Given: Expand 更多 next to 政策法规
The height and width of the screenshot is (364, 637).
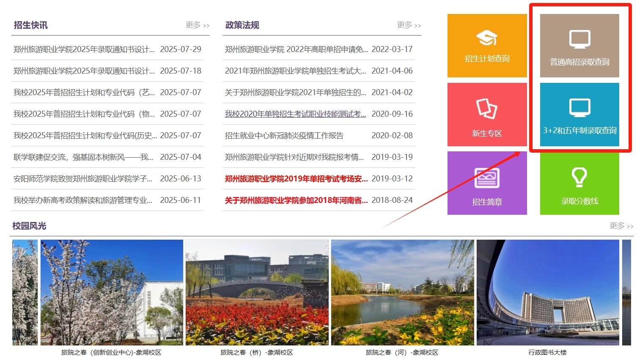Looking at the screenshot, I should [x=409, y=25].
